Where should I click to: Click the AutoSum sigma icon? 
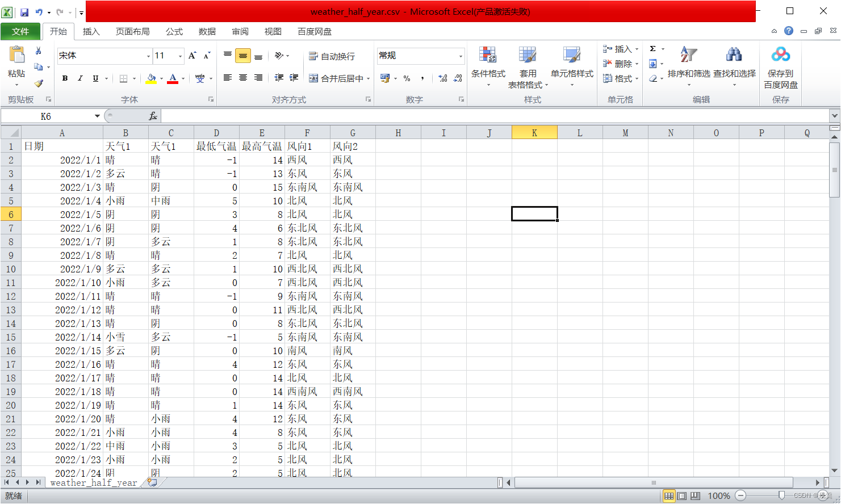(653, 49)
